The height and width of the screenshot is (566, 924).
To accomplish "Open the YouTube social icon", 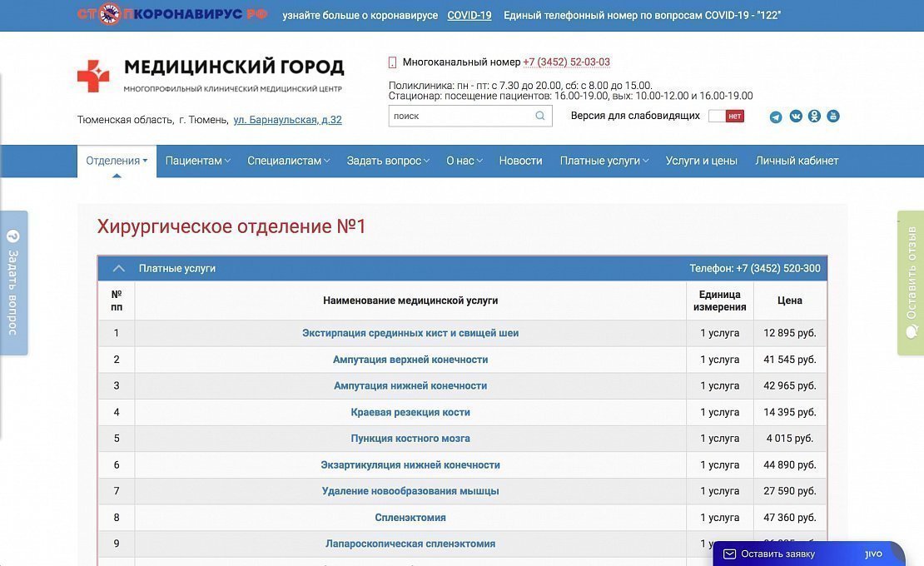I will click(832, 117).
